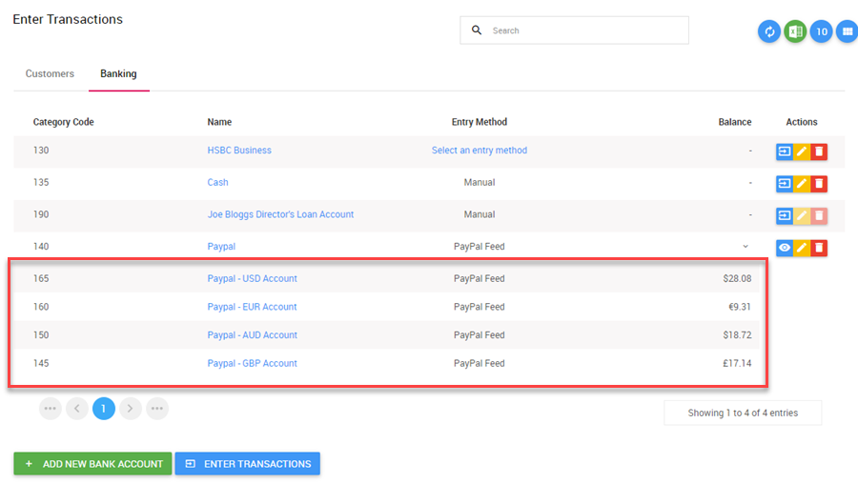Click faded delete icon on Director's Loan row
The image size is (858, 504).
click(x=819, y=215)
